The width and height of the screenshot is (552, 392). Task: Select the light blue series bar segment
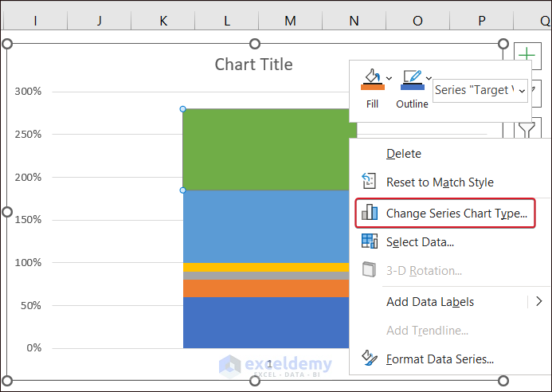click(263, 225)
